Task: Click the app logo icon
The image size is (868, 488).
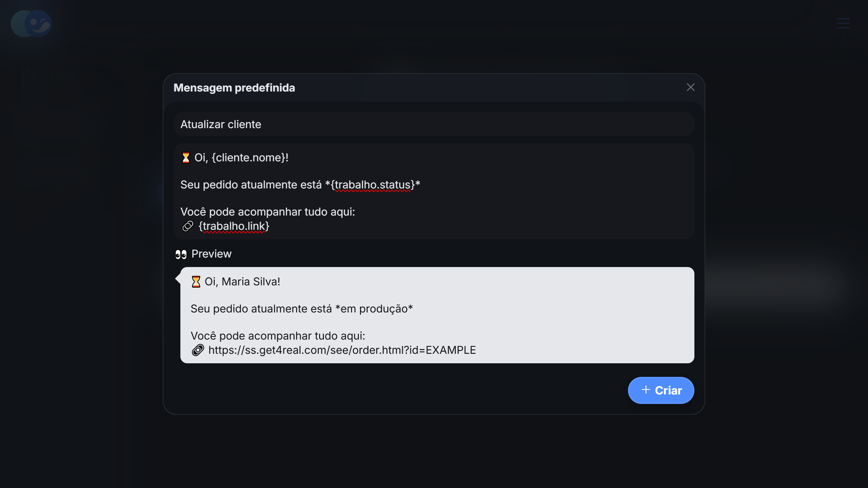Action: tap(31, 23)
